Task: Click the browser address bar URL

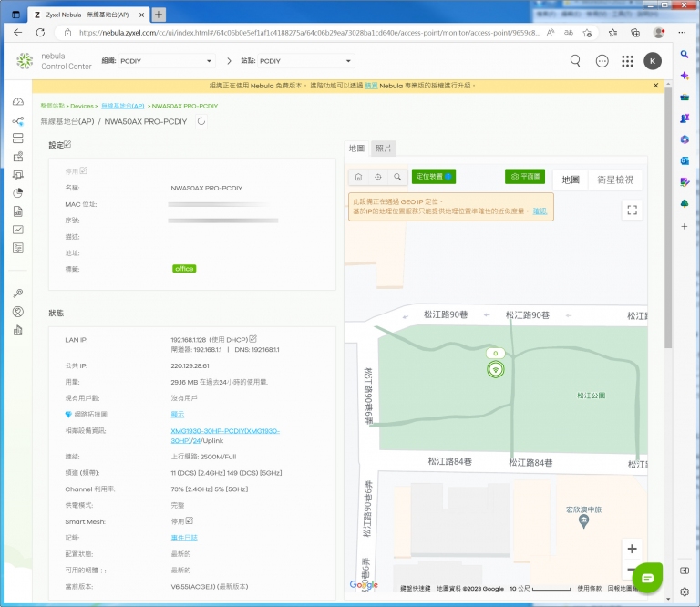Action: (309, 33)
